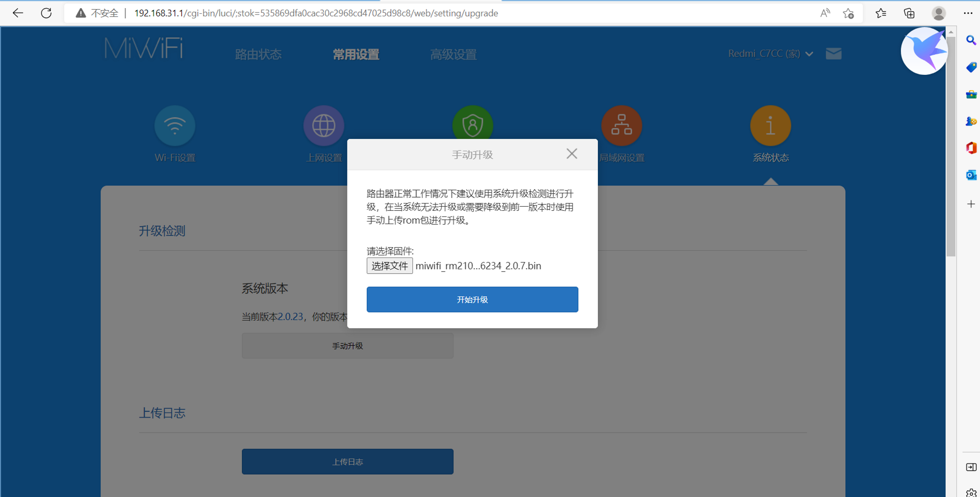Open browser settings and more menu
This screenshot has height=497, width=980.
968,13
